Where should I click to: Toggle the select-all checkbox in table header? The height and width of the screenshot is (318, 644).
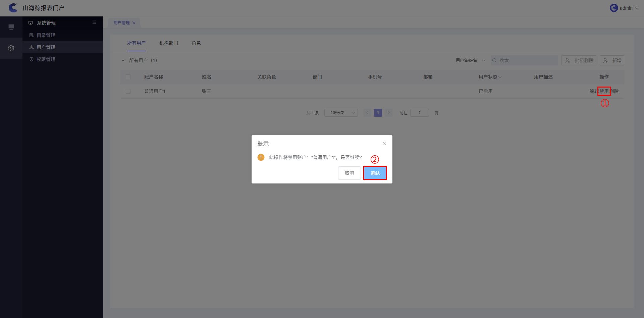(128, 77)
